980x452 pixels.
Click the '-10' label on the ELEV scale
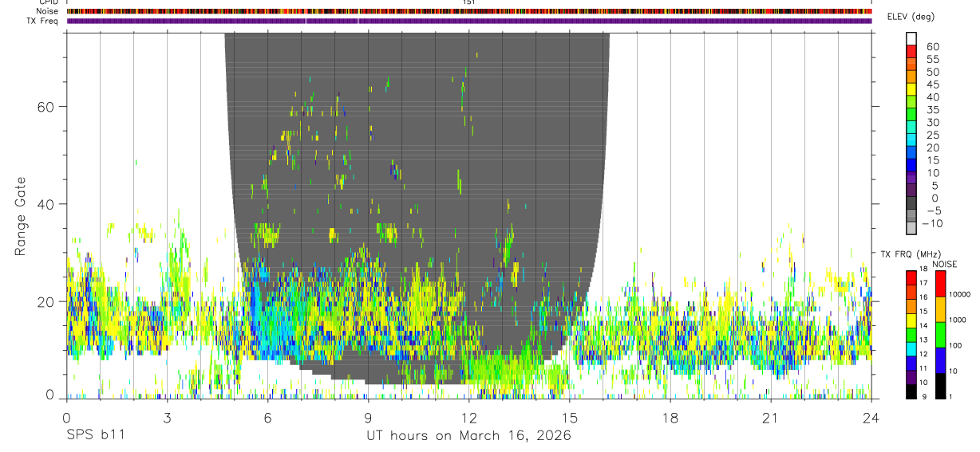click(x=932, y=223)
